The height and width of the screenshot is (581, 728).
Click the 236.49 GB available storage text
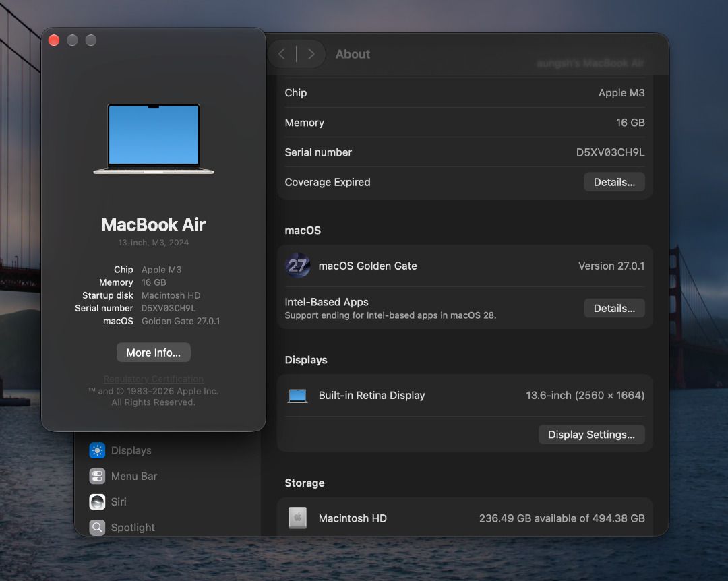click(x=562, y=518)
